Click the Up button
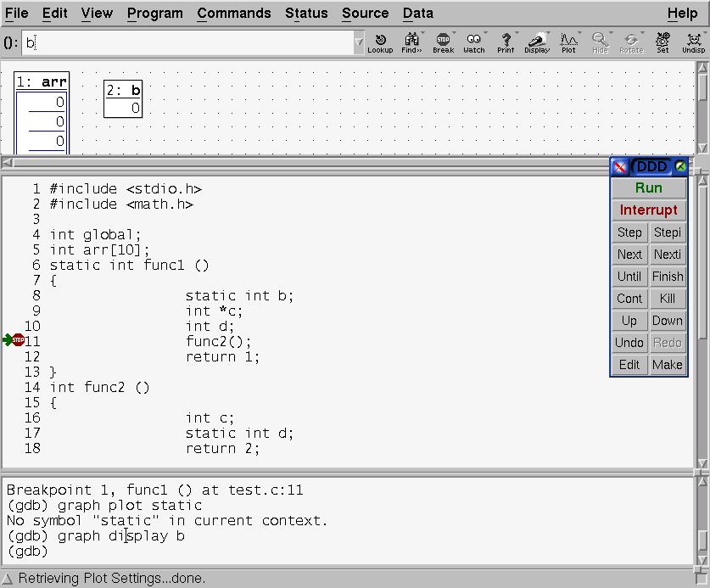The image size is (710, 588). click(629, 321)
